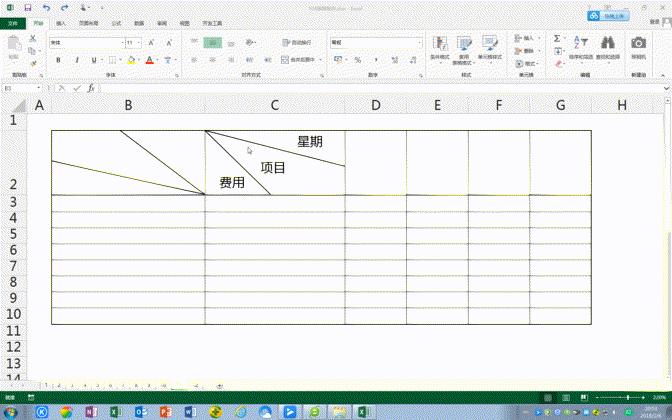Click the cloud upload button
This screenshot has width=672, height=420.
click(x=608, y=16)
